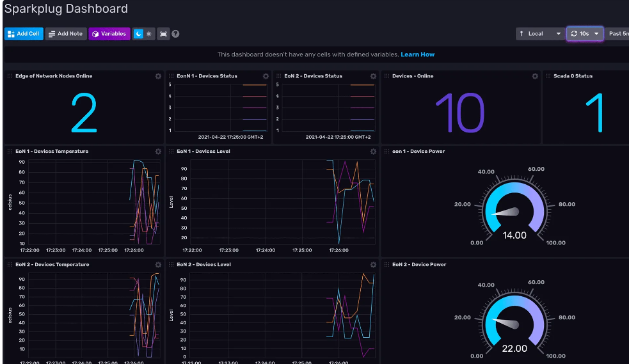Open gear settings of EoN 1 - Devices Temperature
The height and width of the screenshot is (364, 629).
159,152
